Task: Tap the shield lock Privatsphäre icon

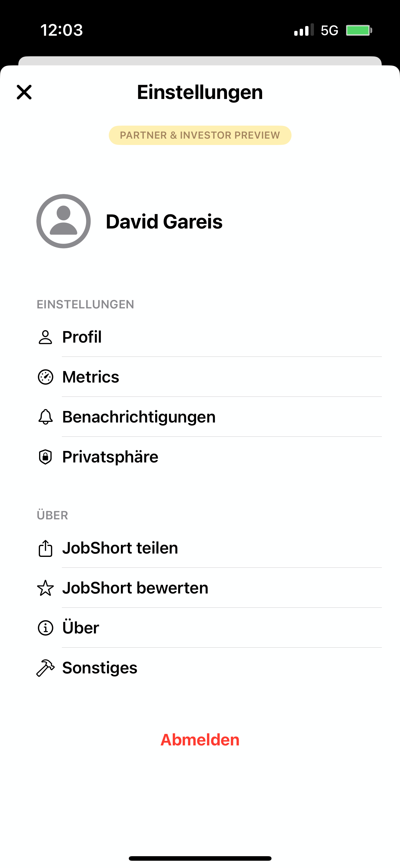Action: [45, 457]
